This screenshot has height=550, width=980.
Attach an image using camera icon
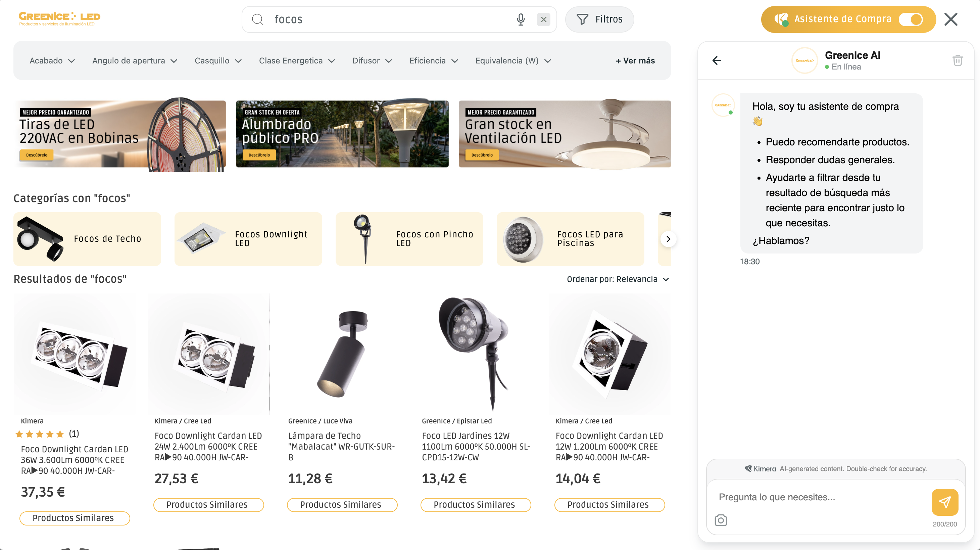[721, 520]
